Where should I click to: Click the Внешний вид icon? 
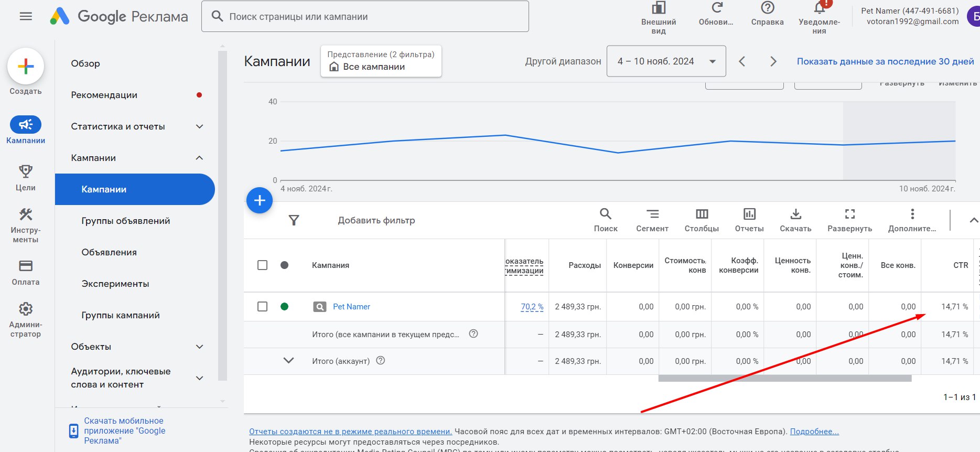click(x=659, y=8)
